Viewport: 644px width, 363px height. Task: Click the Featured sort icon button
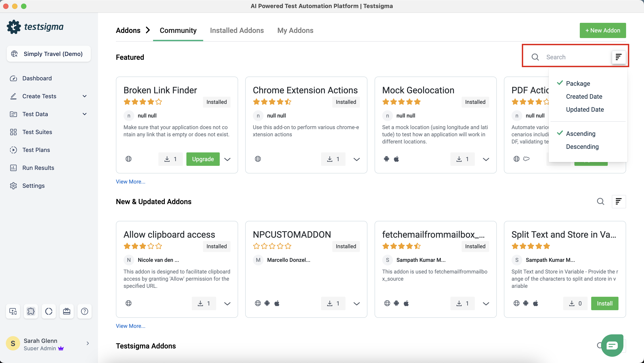618,57
